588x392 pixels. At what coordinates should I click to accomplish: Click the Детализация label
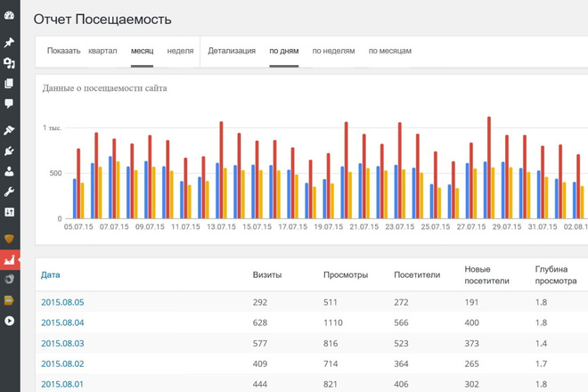[232, 51]
